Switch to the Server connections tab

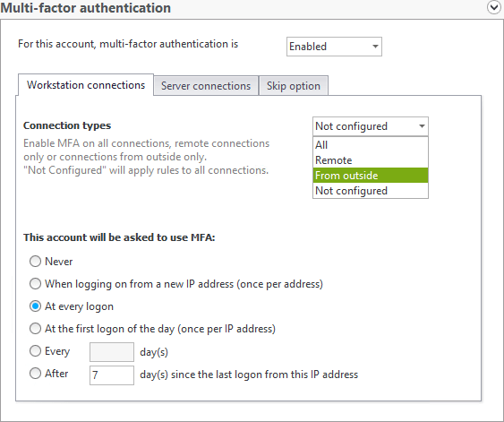206,86
